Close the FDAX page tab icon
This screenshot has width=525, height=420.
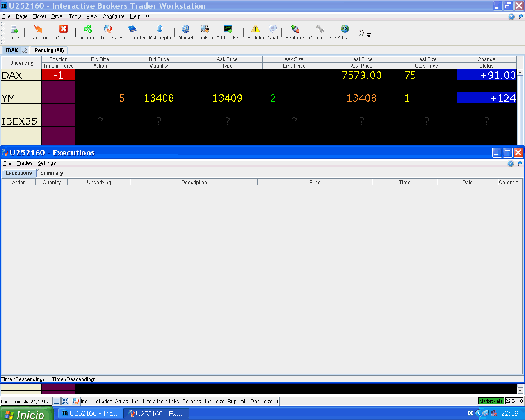click(25, 50)
